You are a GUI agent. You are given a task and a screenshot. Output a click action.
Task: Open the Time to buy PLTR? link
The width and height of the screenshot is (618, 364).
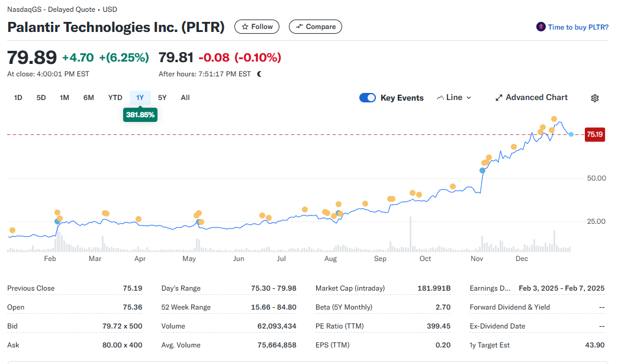(x=578, y=27)
